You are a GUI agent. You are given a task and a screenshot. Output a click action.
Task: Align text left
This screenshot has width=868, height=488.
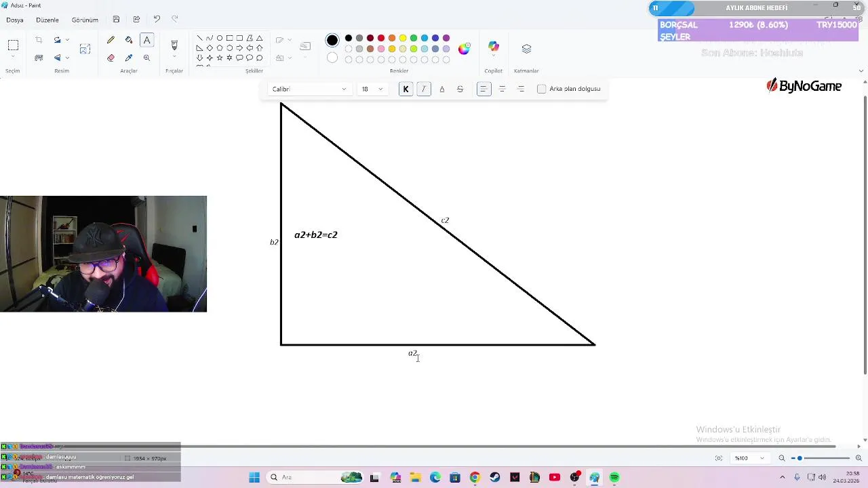(x=484, y=89)
